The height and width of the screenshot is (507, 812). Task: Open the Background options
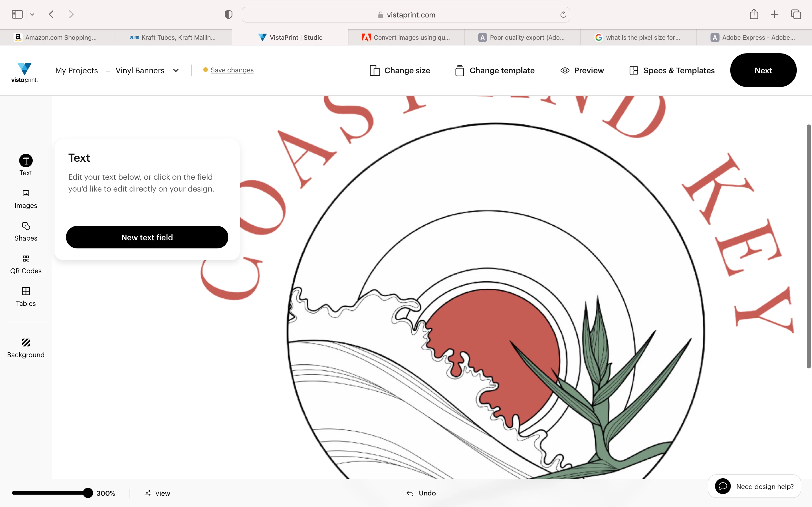26,348
